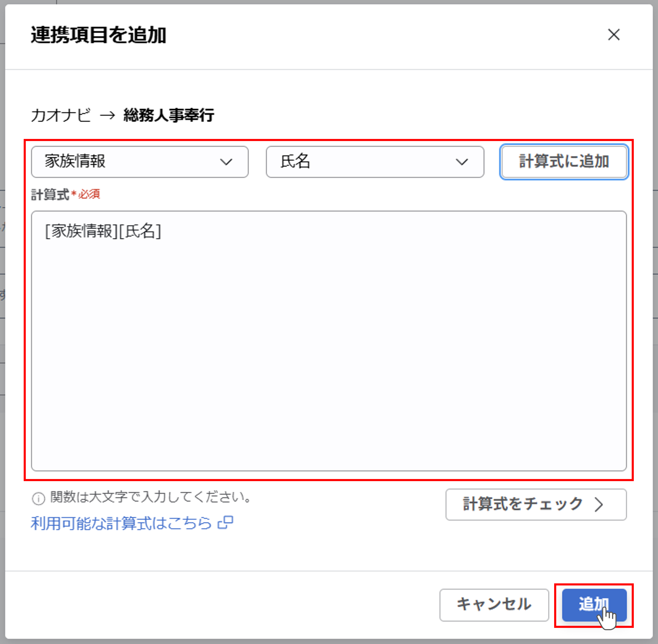The height and width of the screenshot is (644, 658).
Task: Click the info icon next to 関数は大文字
Action: pyautogui.click(x=38, y=498)
